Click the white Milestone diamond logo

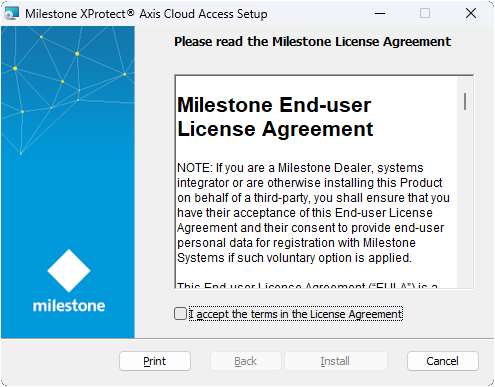pyautogui.click(x=69, y=271)
